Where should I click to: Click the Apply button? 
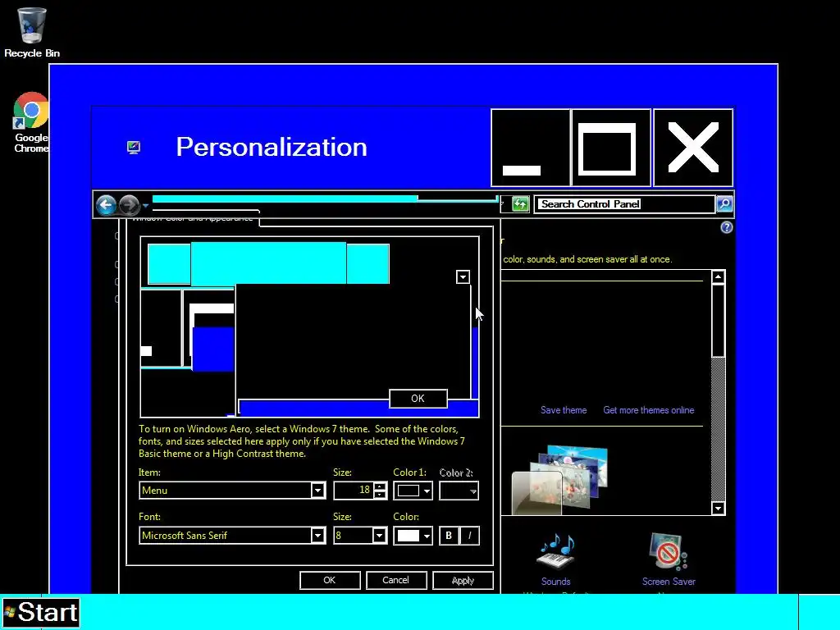tap(463, 580)
